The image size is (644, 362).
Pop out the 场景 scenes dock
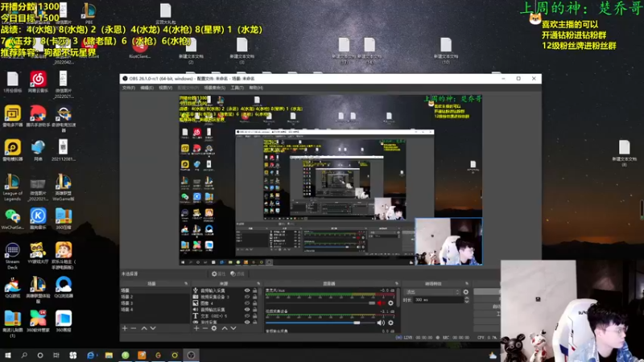point(186,284)
